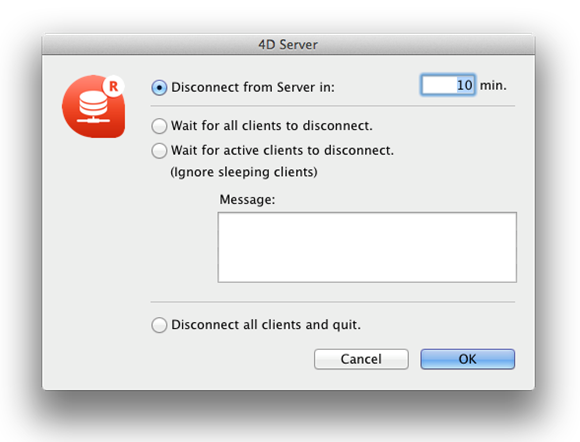Click the Ignore sleeping clients note

click(x=243, y=172)
